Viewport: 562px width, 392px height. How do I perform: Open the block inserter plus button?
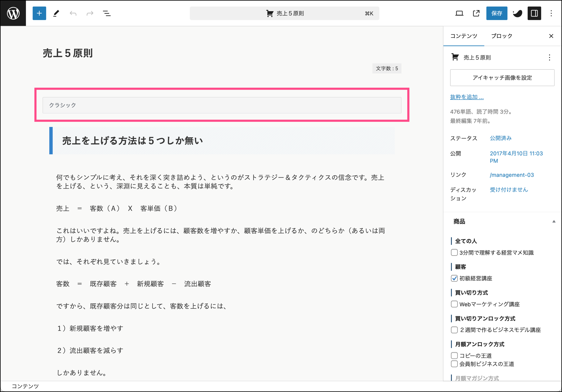click(39, 13)
